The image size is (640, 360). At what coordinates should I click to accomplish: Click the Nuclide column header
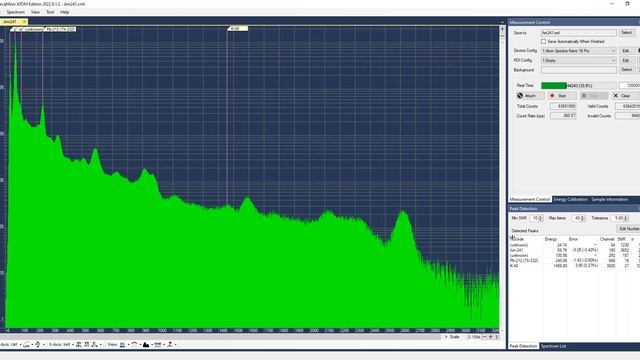click(518, 239)
